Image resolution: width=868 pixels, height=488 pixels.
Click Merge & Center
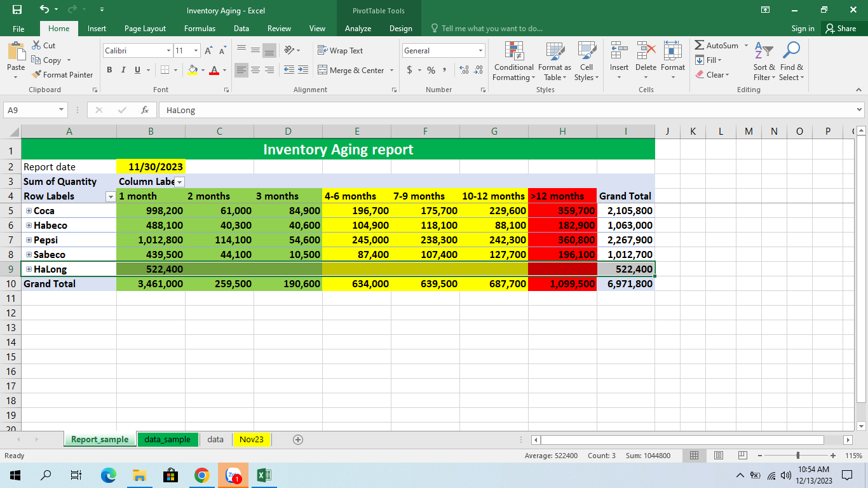351,70
